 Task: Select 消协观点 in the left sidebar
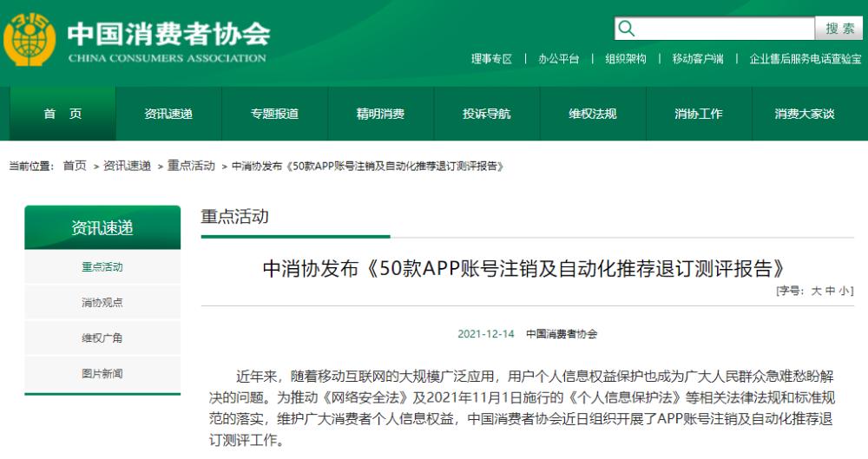pos(102,303)
